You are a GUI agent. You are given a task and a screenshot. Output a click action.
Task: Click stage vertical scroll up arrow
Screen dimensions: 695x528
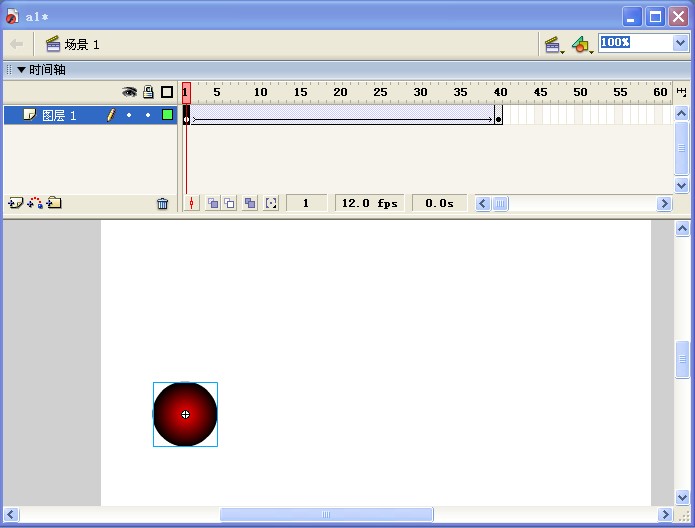(x=682, y=229)
